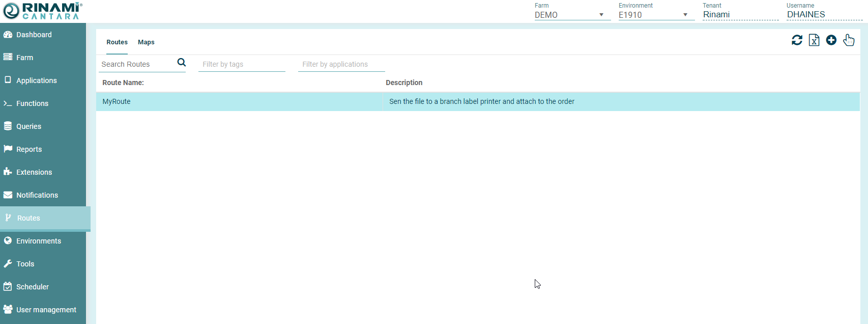The image size is (868, 324).
Task: Open User management section
Action: pos(46,310)
